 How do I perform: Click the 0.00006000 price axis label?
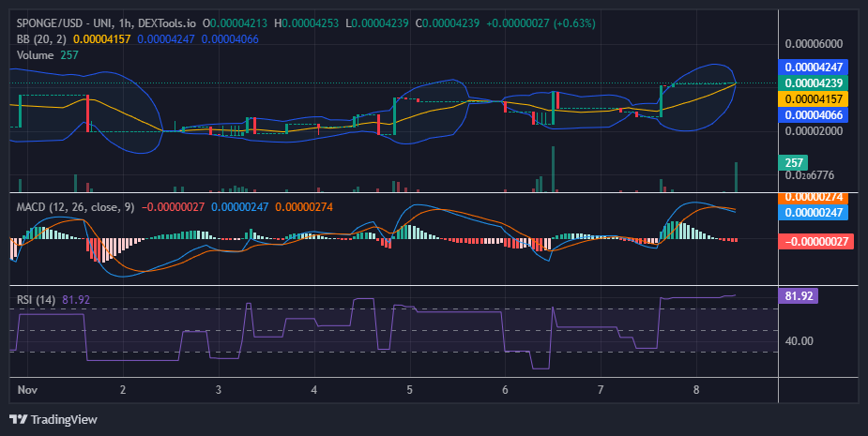tap(814, 44)
